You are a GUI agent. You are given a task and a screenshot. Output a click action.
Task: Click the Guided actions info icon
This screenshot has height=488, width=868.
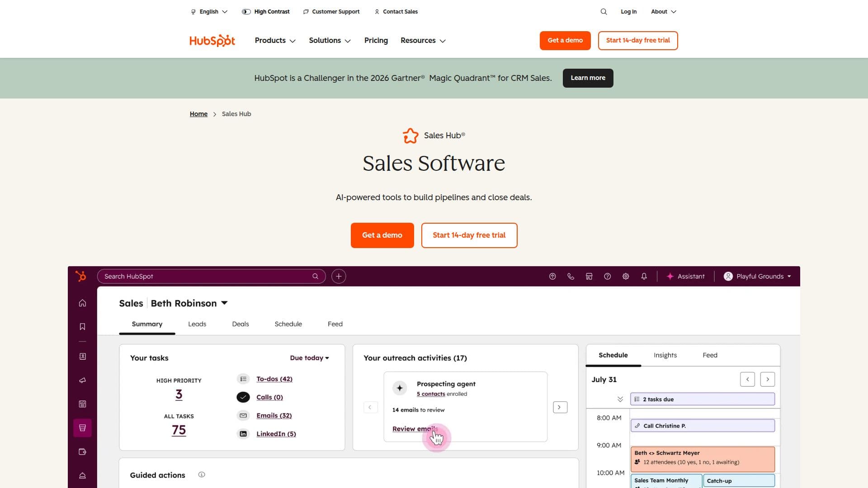[x=202, y=474]
